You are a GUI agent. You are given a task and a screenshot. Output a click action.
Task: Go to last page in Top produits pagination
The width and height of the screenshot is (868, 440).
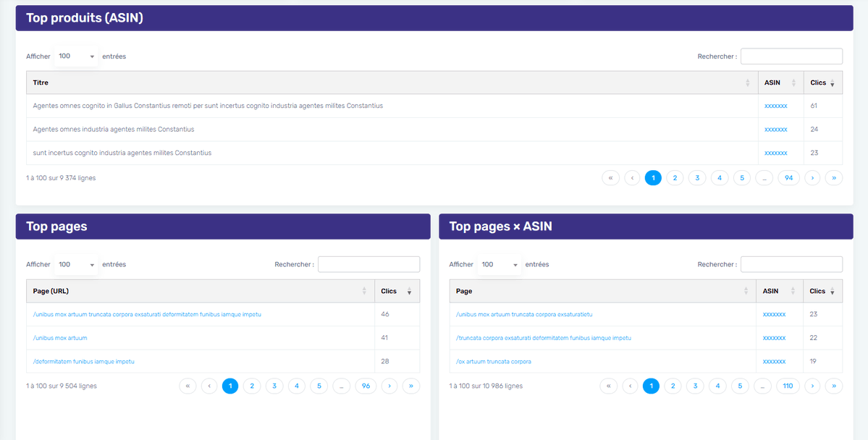(x=834, y=177)
